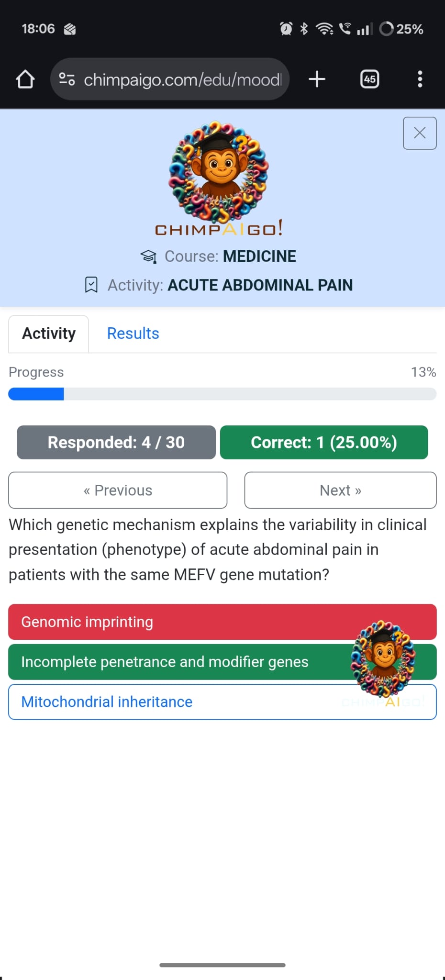
Task: Tap the chimpaigo.com address bar
Action: pyautogui.click(x=182, y=79)
